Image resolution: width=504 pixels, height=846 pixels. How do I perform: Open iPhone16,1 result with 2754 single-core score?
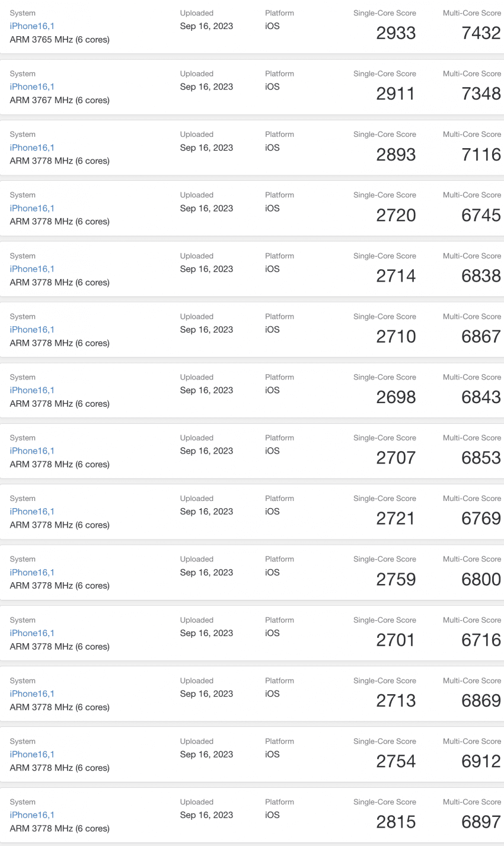click(32, 754)
